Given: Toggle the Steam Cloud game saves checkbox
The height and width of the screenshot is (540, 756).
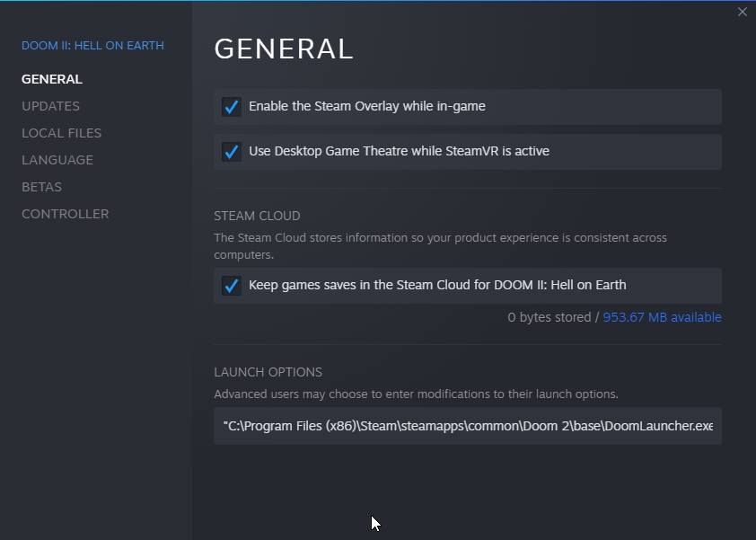Looking at the screenshot, I should point(232,286).
